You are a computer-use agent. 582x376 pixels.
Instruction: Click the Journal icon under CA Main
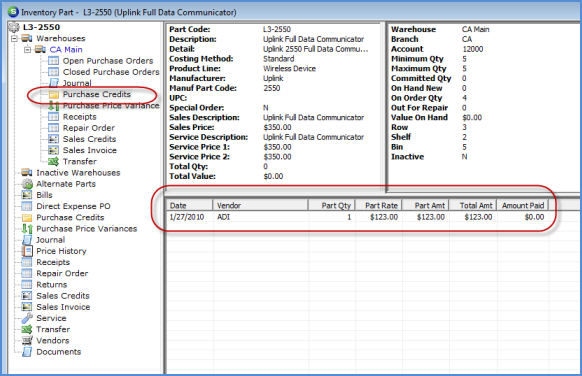click(x=54, y=83)
